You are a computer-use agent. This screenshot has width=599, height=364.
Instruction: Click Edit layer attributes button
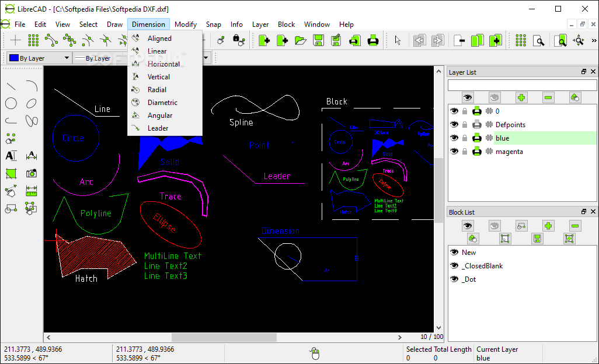(x=575, y=97)
